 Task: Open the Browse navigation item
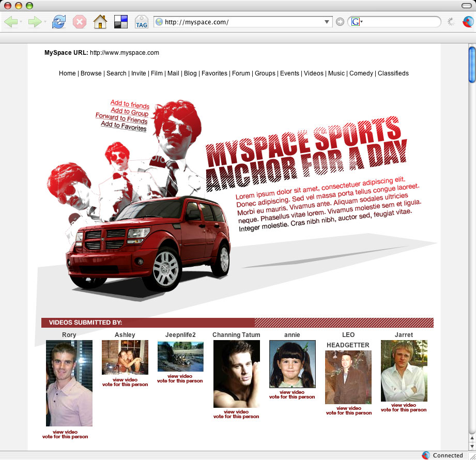pyautogui.click(x=91, y=73)
